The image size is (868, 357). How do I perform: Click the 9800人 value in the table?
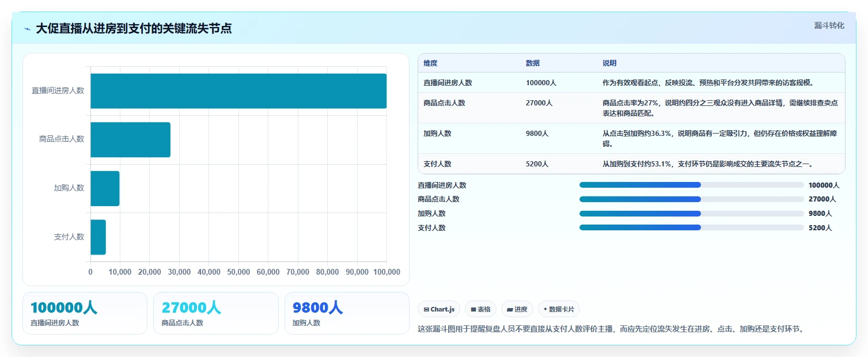click(x=537, y=134)
